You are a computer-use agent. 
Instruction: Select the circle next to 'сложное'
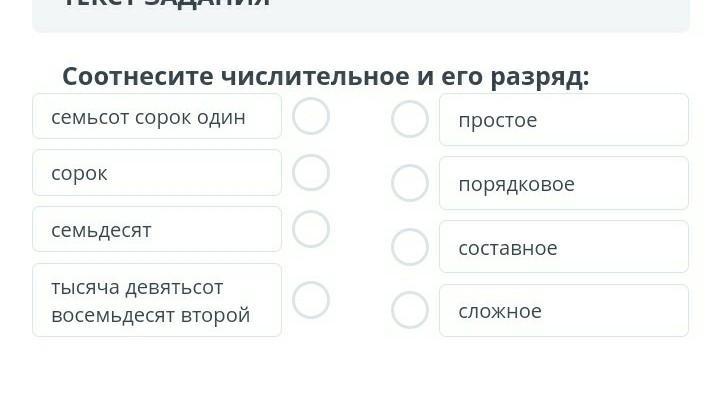pyautogui.click(x=409, y=310)
